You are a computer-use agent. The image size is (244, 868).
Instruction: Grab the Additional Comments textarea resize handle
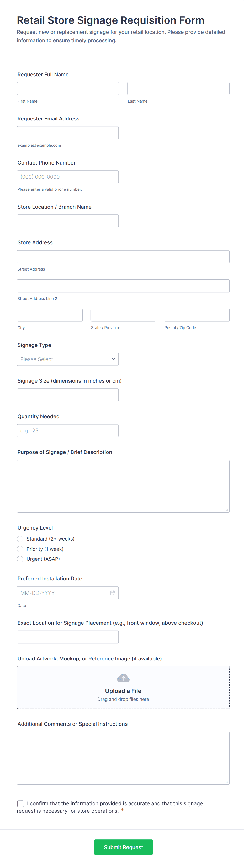tap(227, 782)
